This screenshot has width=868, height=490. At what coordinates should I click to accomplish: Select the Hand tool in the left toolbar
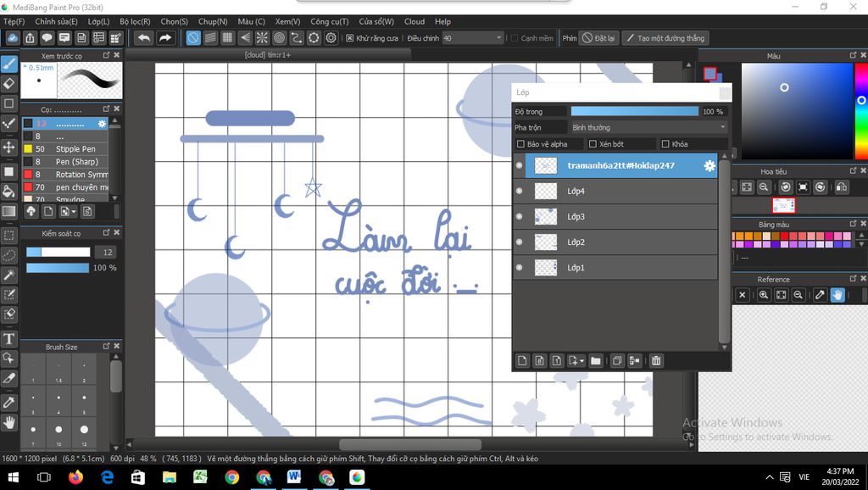[x=8, y=422]
